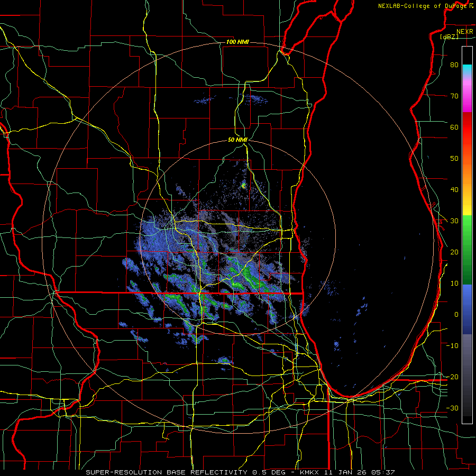Click the 70 value on the dBZ scale
The width and height of the screenshot is (476, 476).
click(454, 96)
